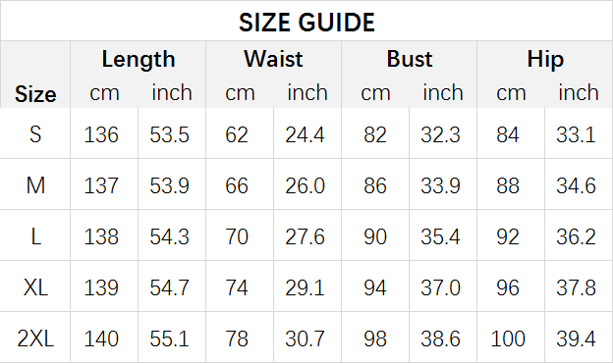
Task: Select the Length column header
Action: 138,60
